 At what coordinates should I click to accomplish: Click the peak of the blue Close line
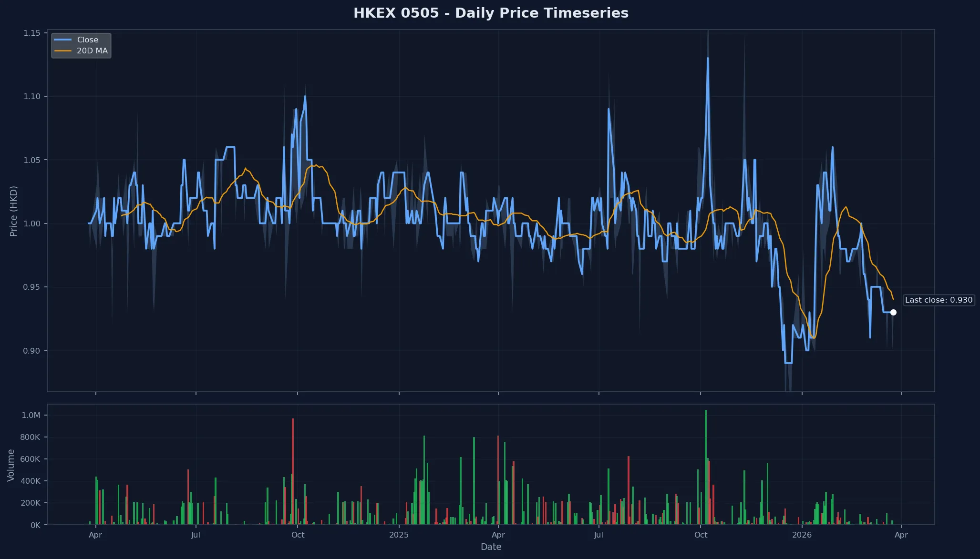708,57
